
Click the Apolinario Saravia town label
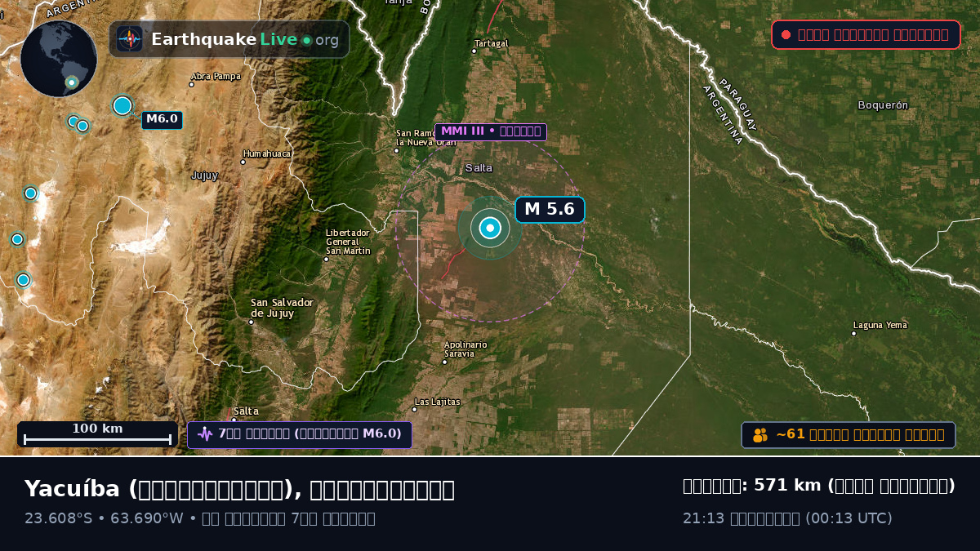tap(465, 349)
